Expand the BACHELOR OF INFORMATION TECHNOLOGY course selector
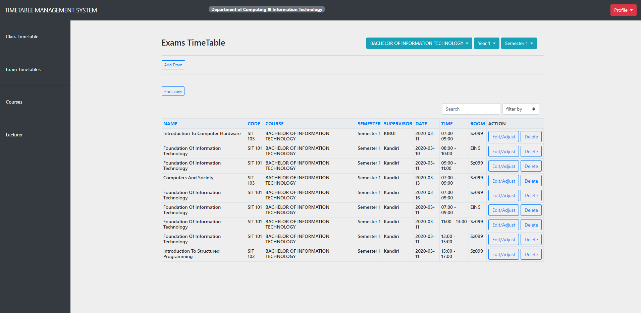 coord(419,43)
